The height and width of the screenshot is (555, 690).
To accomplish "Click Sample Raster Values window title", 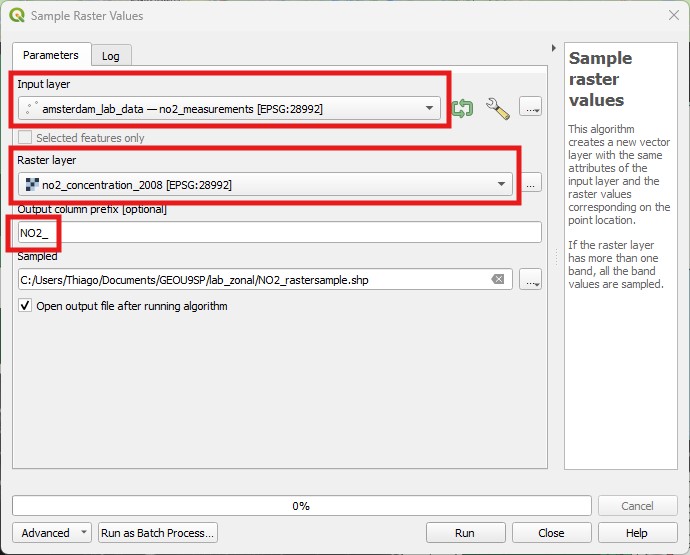I will [87, 16].
